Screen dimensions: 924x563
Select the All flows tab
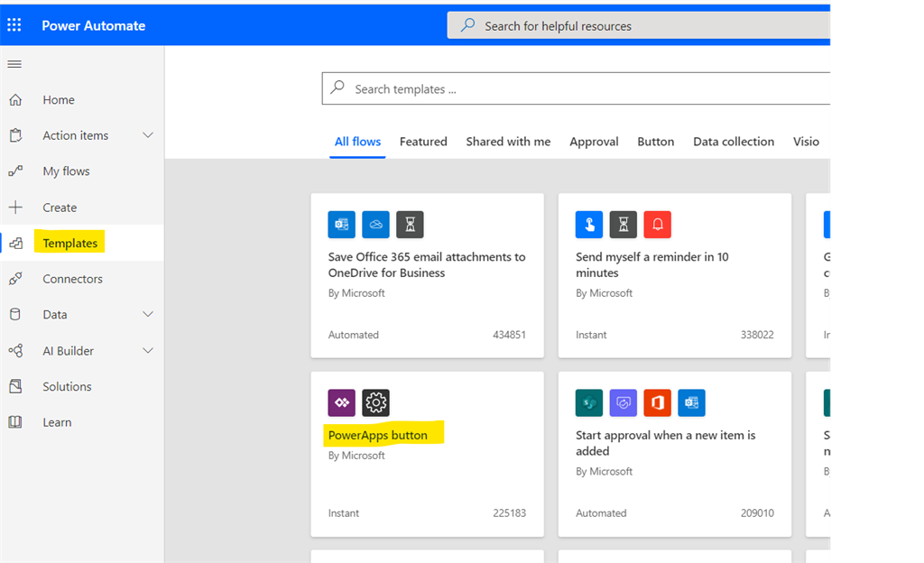pyautogui.click(x=357, y=142)
